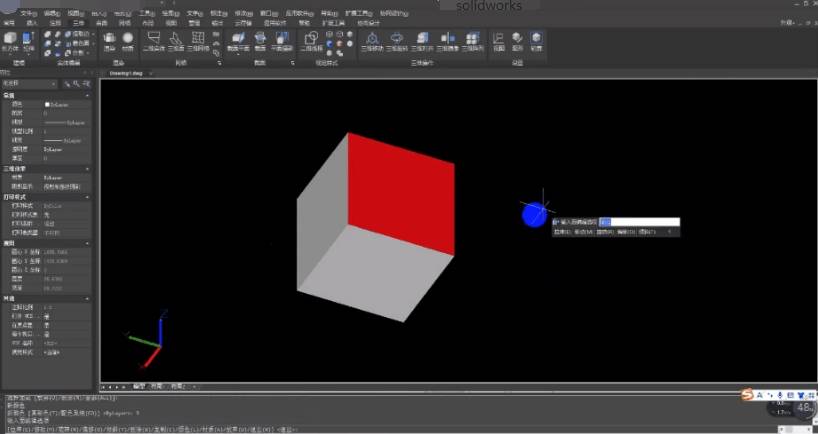Viewport: 818px width, 434px height.
Task: Click the linetype ByLayer value in properties
Action: [x=65, y=123]
